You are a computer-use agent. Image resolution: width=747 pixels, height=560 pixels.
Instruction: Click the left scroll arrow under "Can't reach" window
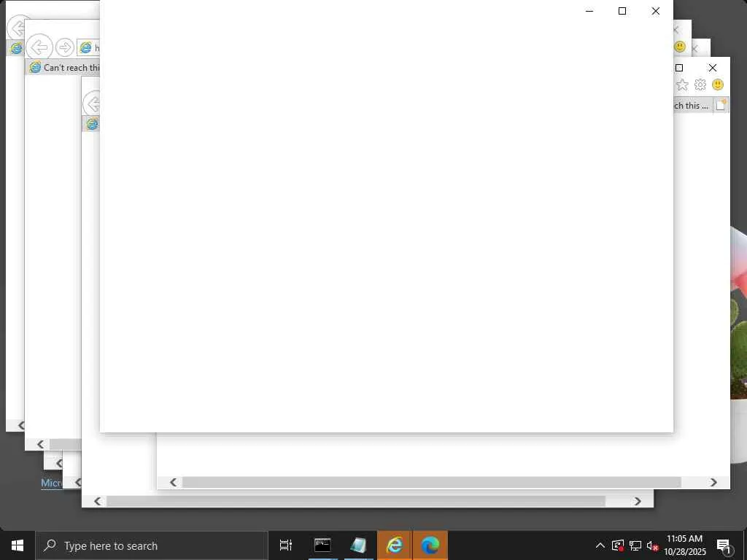click(x=41, y=444)
